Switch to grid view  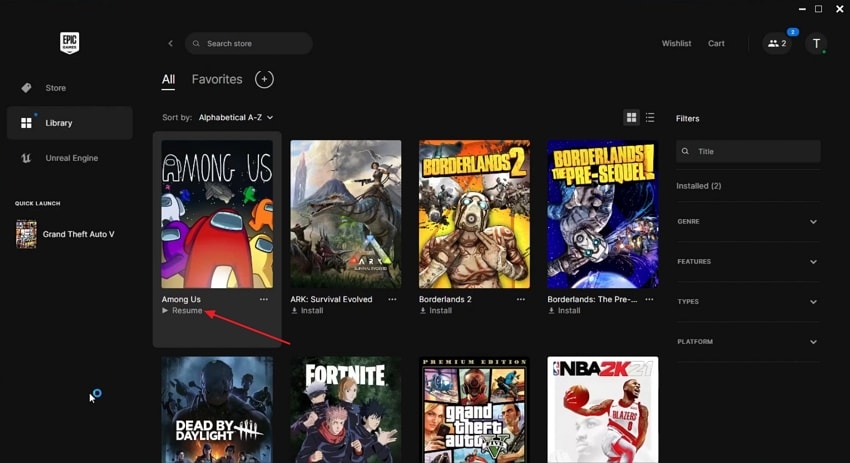tap(631, 118)
